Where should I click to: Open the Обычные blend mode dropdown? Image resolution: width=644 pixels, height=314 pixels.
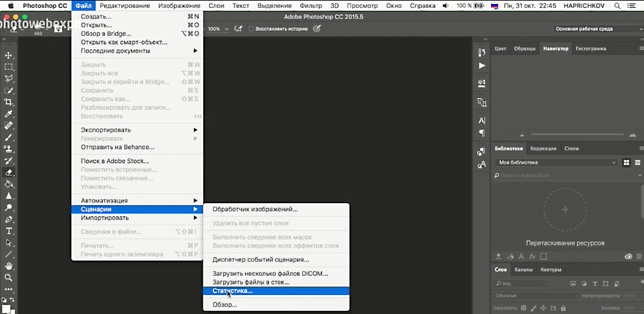[535, 296]
